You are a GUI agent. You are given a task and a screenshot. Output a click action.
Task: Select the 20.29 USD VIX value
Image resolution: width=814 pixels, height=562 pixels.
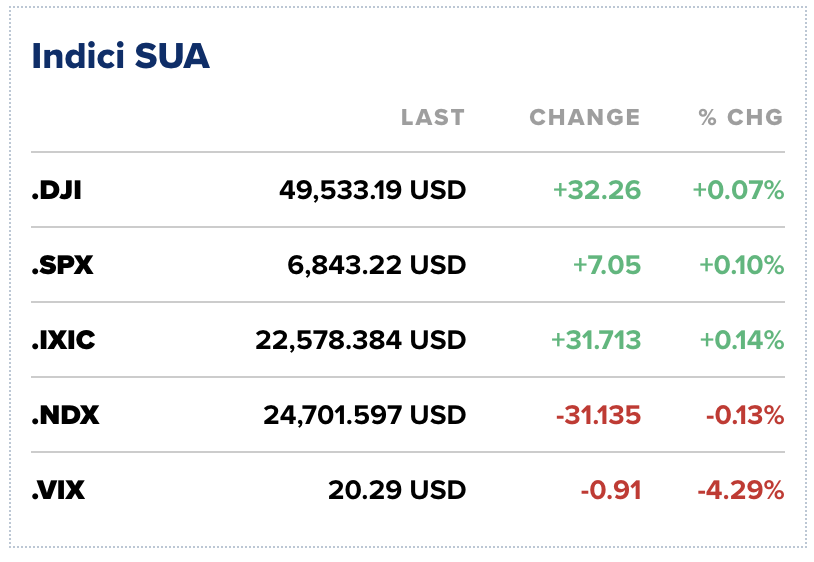(397, 490)
